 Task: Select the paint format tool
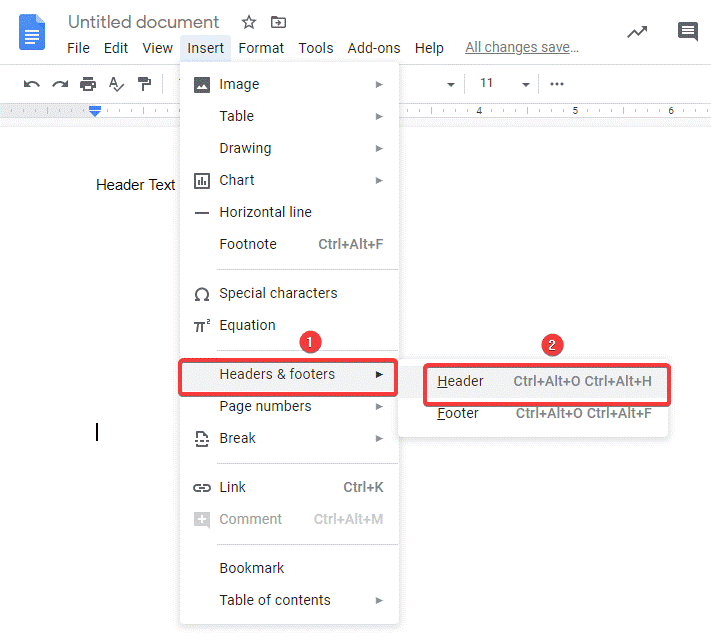(x=144, y=84)
